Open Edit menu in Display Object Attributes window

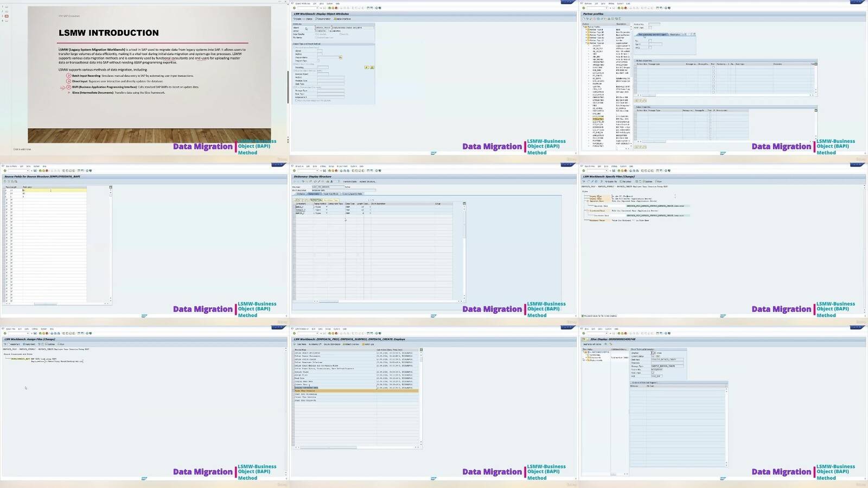pos(315,3)
